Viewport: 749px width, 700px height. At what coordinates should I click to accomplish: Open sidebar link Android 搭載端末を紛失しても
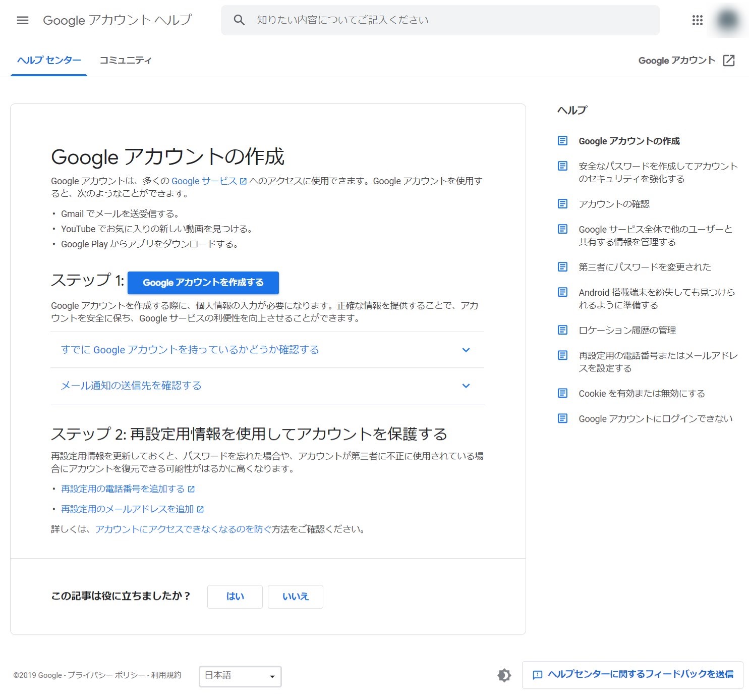(x=657, y=299)
